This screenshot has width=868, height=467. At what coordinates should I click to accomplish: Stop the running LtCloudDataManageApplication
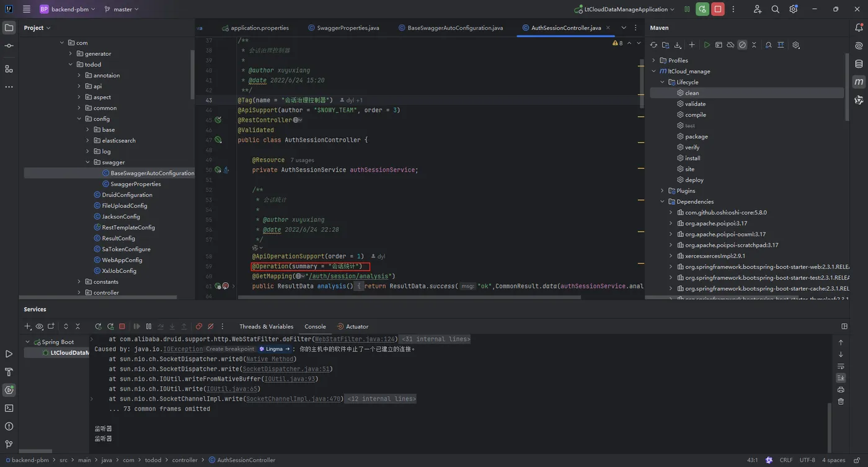(x=718, y=9)
